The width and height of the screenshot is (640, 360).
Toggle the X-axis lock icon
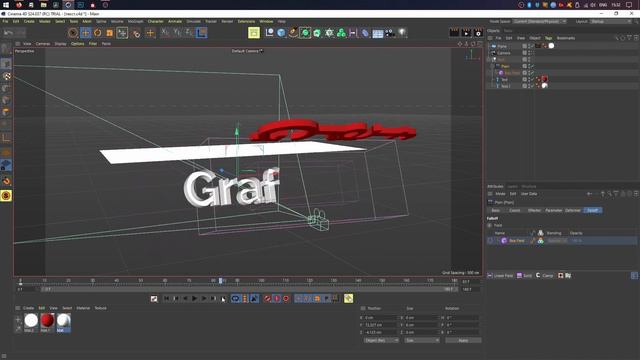coord(165,33)
